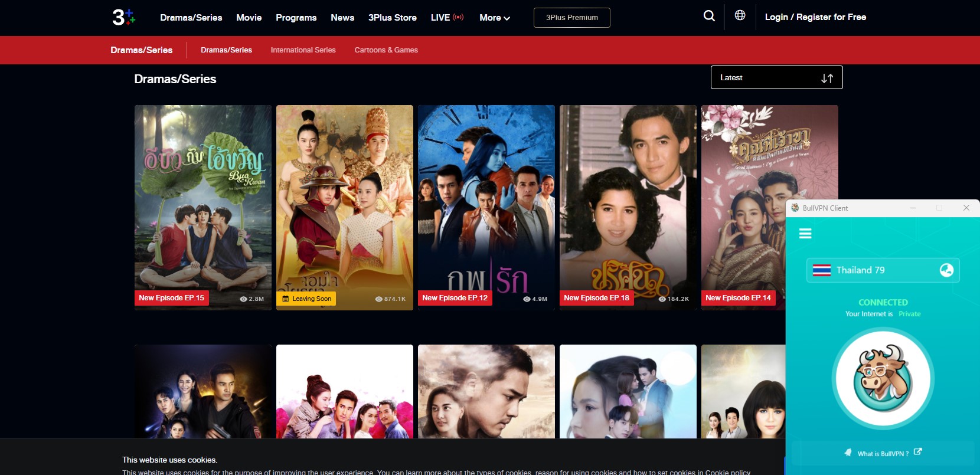This screenshot has height=475, width=980.
Task: Minimize the BullVPN Client window
Action: coord(912,208)
